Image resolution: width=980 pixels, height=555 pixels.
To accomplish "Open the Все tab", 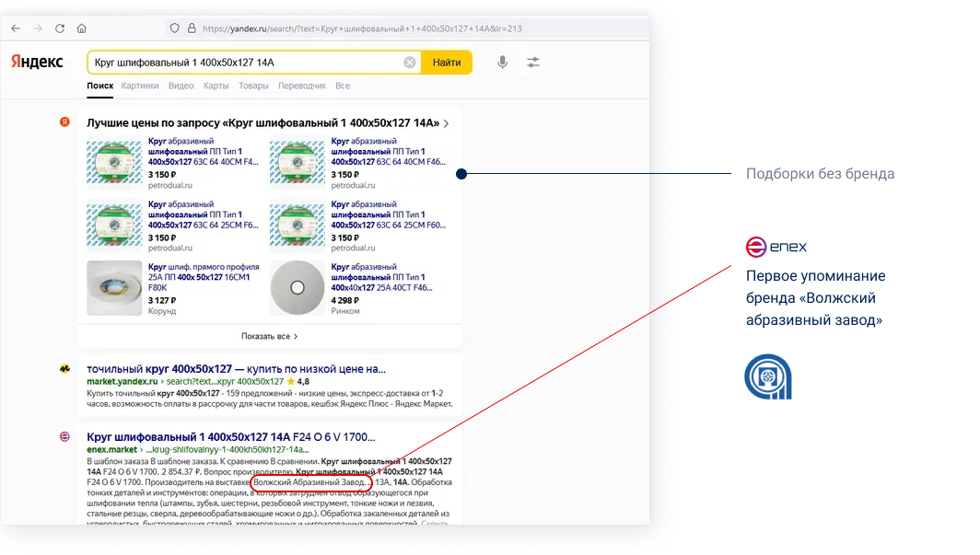I will tap(343, 86).
